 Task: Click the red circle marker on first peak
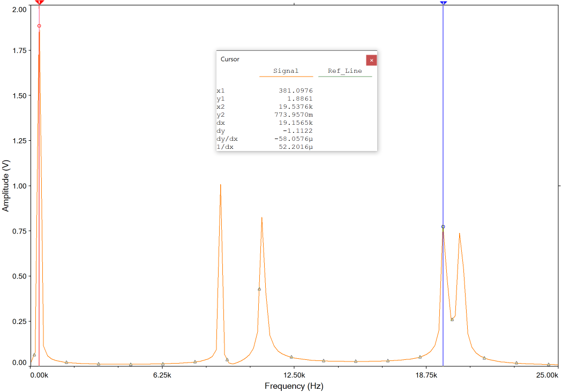coord(39,26)
